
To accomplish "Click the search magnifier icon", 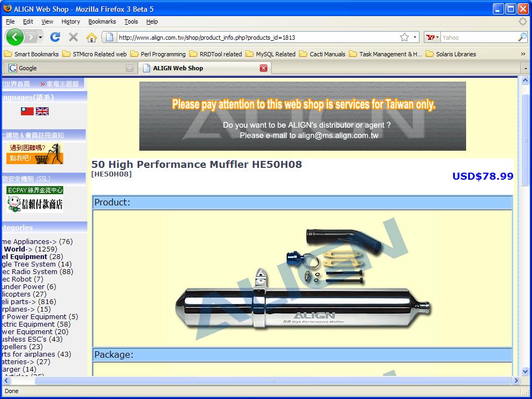I will pos(522,37).
